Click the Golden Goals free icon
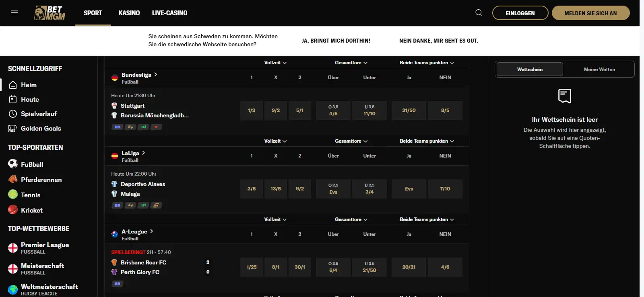This screenshot has height=297, width=644. 12,128
